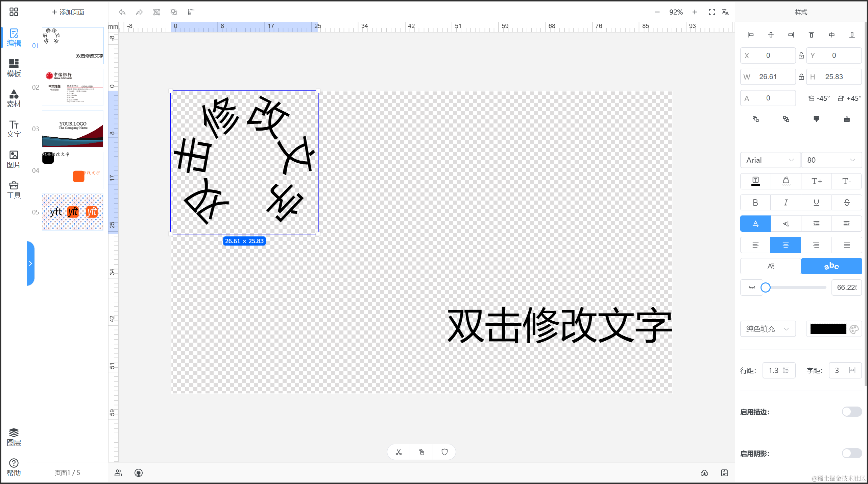Click the GitHub icon in bottom bar
This screenshot has height=484, width=868.
(x=139, y=473)
